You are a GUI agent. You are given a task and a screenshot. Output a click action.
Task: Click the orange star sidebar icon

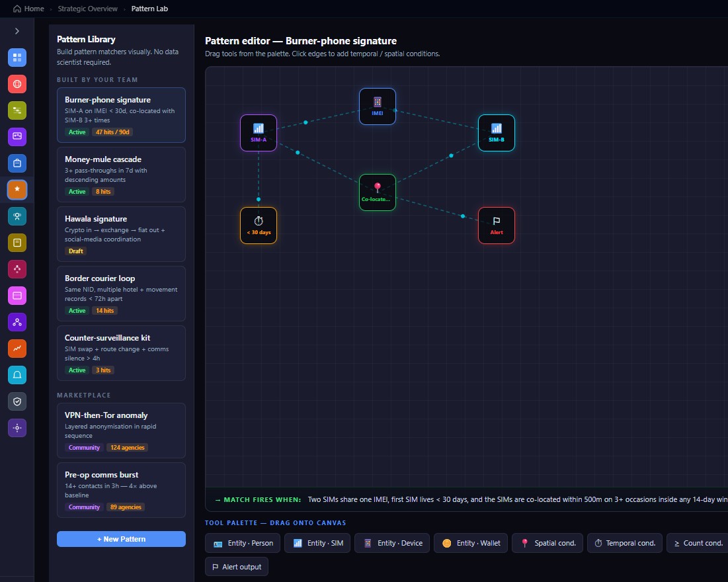tap(17, 190)
